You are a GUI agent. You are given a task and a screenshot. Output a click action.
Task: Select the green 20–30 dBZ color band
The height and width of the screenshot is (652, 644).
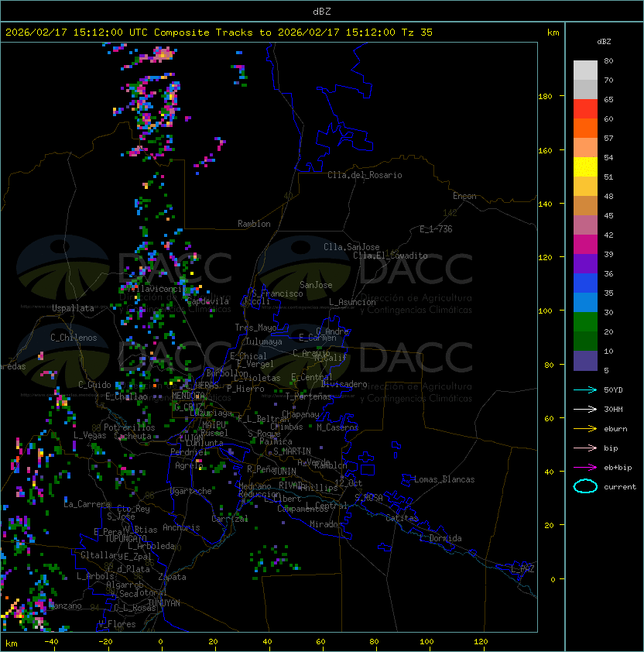(x=585, y=322)
